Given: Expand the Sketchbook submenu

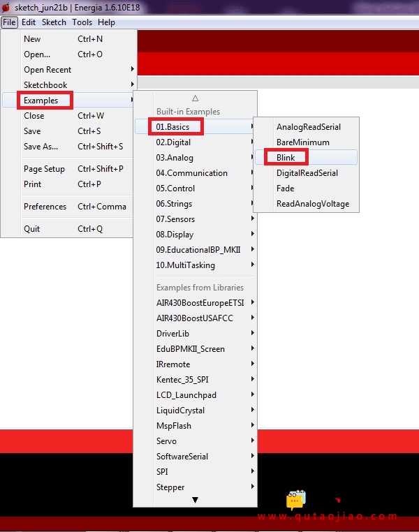Looking at the screenshot, I should pos(68,84).
